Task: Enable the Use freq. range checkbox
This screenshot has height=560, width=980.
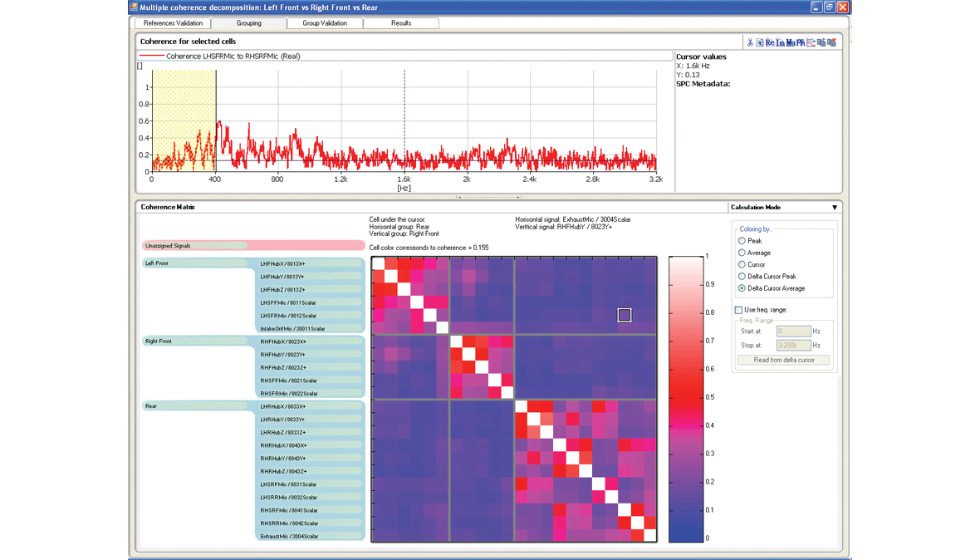Action: (x=738, y=309)
